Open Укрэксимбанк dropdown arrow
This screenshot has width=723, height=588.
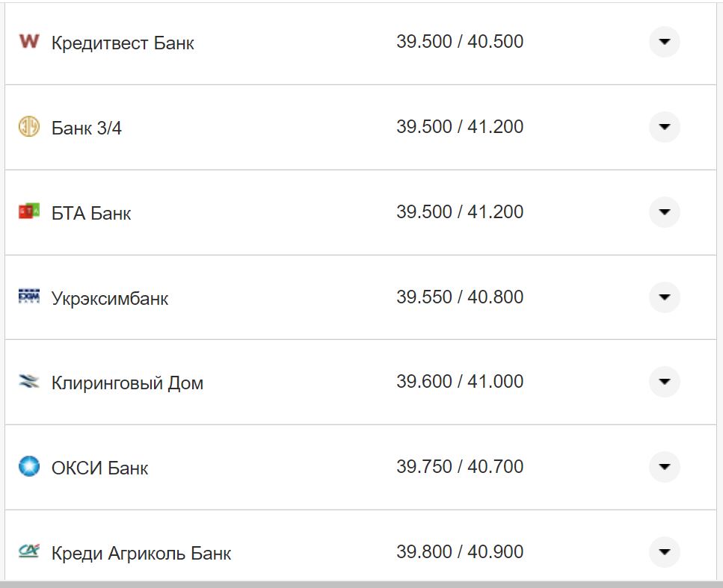coord(664,297)
